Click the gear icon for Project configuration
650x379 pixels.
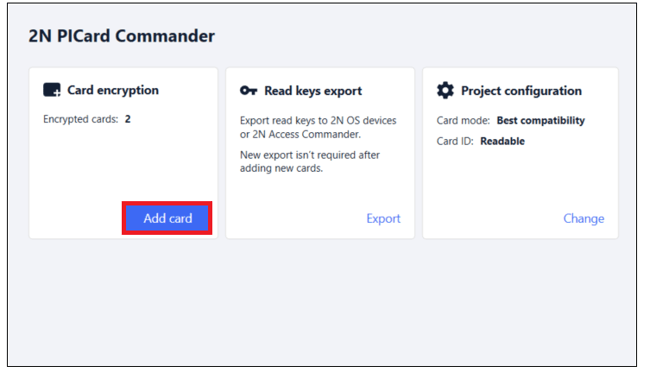pos(445,90)
